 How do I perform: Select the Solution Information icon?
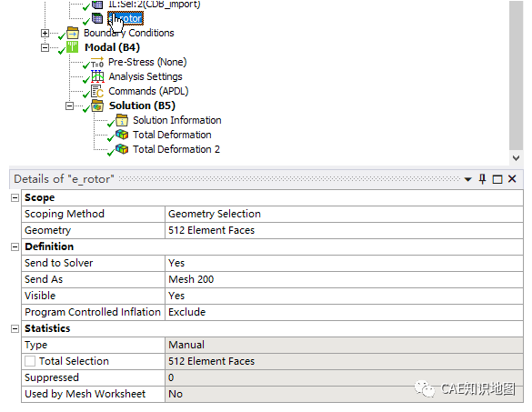[122, 120]
